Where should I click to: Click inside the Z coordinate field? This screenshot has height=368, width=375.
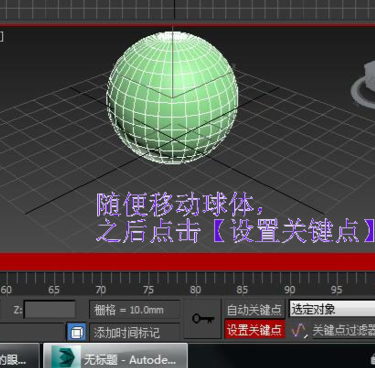(x=49, y=310)
